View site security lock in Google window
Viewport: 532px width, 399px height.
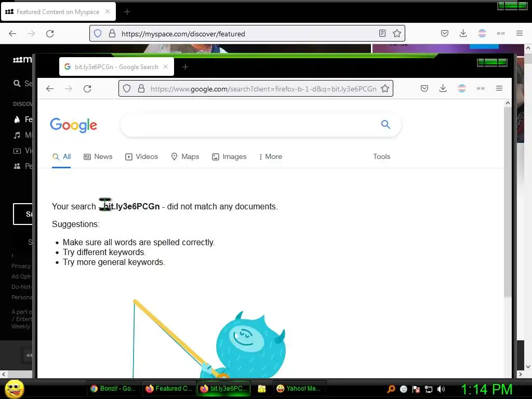tap(141, 88)
